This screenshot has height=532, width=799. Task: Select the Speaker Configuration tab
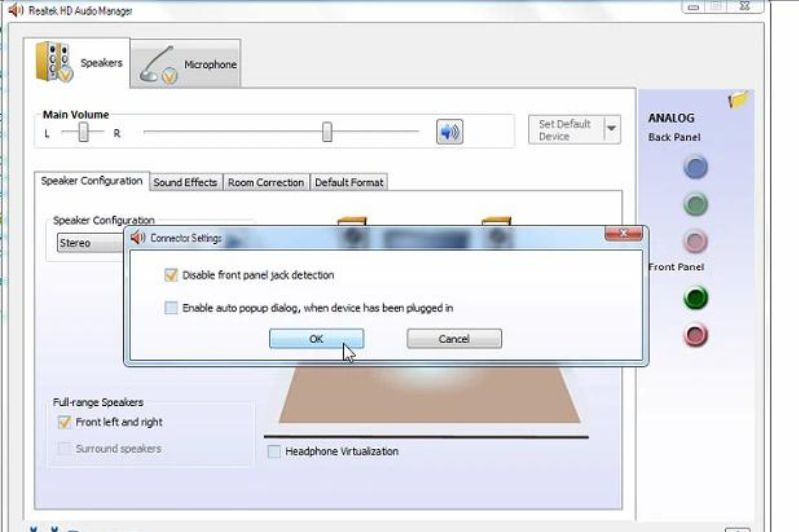[92, 181]
